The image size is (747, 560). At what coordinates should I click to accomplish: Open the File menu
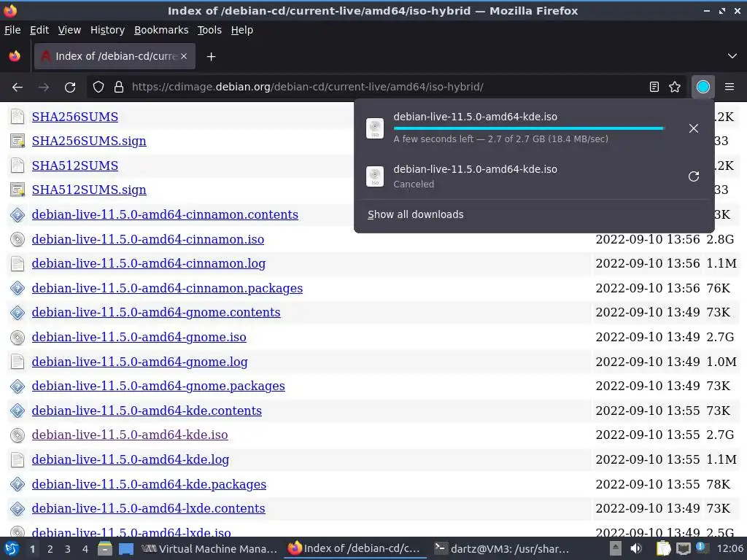pyautogui.click(x=12, y=30)
